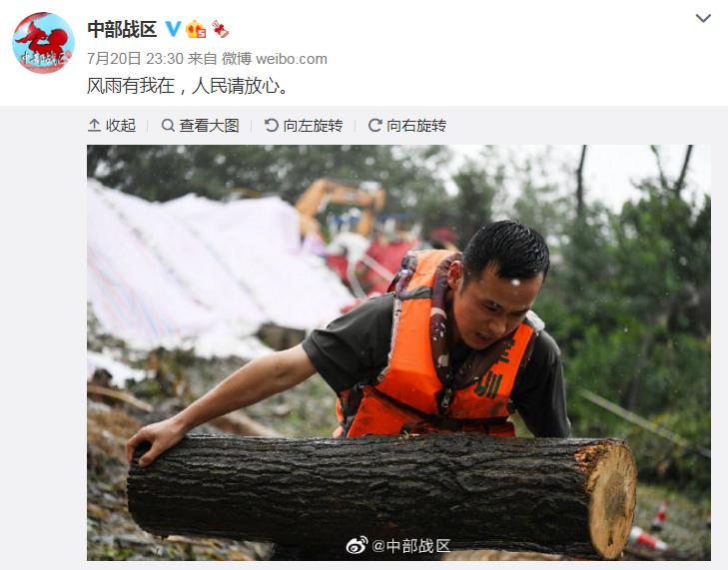Click the counterclockwise rotate arrow icon
The width and height of the screenshot is (728, 570).
click(x=272, y=126)
